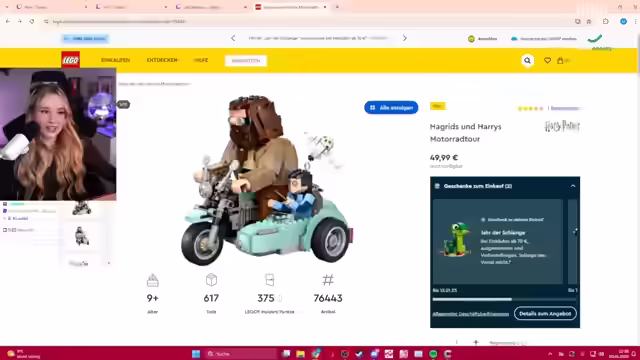Click the 76443 Artikel number
Image resolution: width=640 pixels, height=360 pixels.
pos(328,298)
